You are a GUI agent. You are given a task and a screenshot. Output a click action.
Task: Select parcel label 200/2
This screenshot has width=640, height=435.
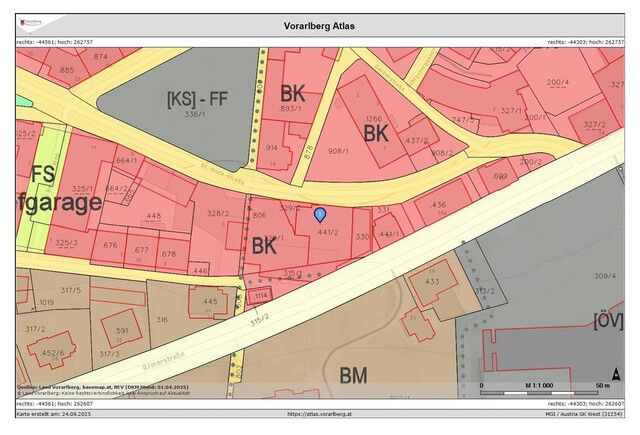[x=531, y=162]
